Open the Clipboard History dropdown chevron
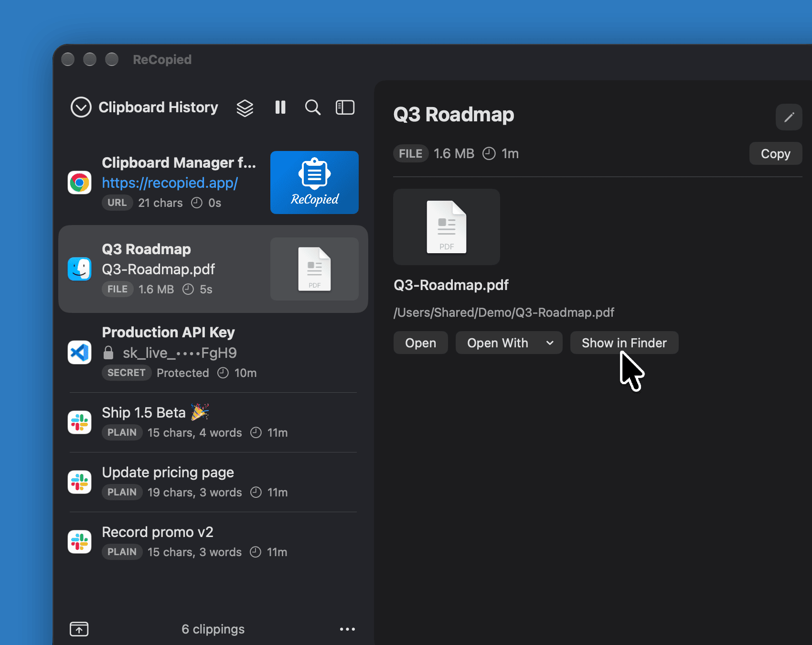 click(81, 107)
